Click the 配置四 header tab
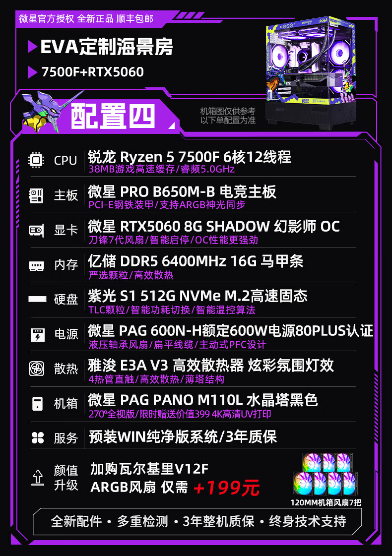The image size is (392, 556). (113, 116)
